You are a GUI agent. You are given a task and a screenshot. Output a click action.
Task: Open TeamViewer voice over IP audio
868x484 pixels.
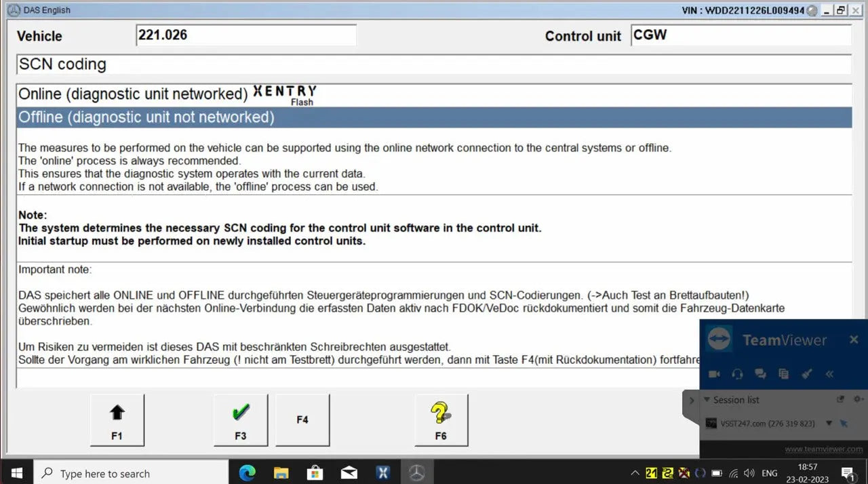[x=737, y=374]
